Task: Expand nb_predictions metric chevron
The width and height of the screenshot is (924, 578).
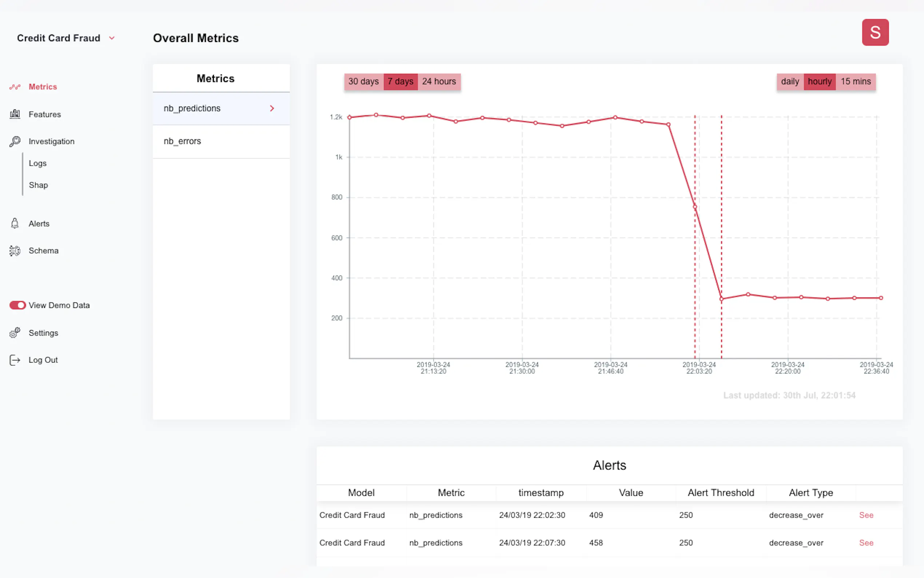Action: click(x=272, y=108)
